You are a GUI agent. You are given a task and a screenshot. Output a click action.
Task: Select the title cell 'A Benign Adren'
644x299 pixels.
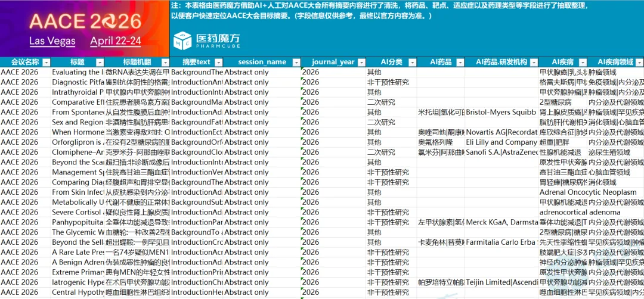tap(78, 262)
